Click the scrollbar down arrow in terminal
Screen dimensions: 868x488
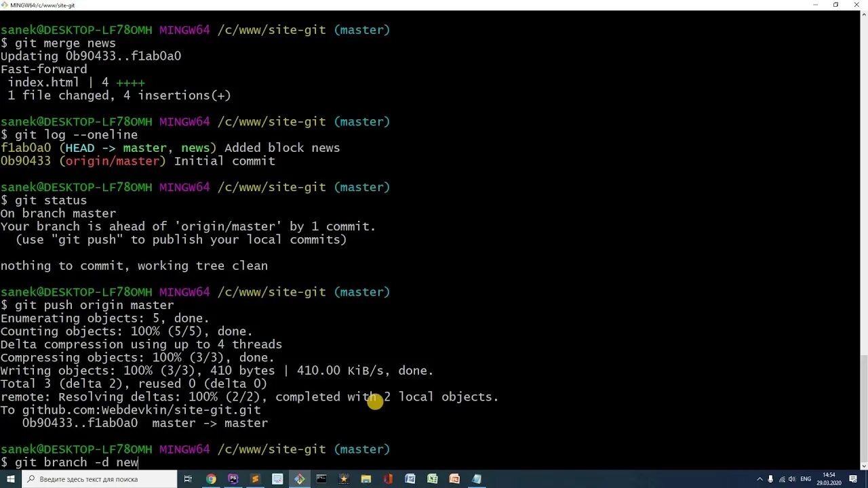tap(864, 466)
